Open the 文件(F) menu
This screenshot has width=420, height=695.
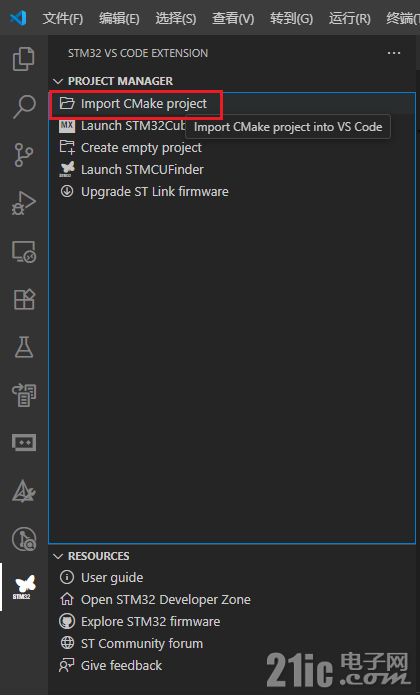coord(62,18)
